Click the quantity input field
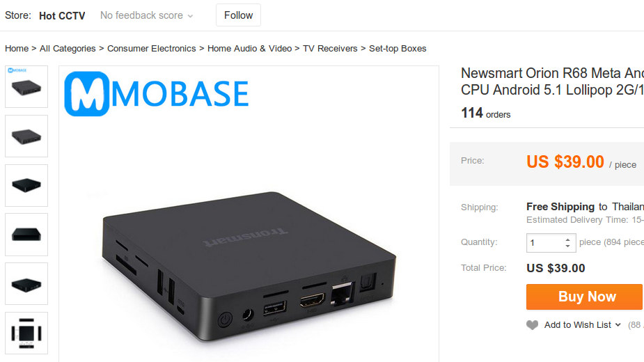Image resolution: width=644 pixels, height=362 pixels. [x=545, y=243]
